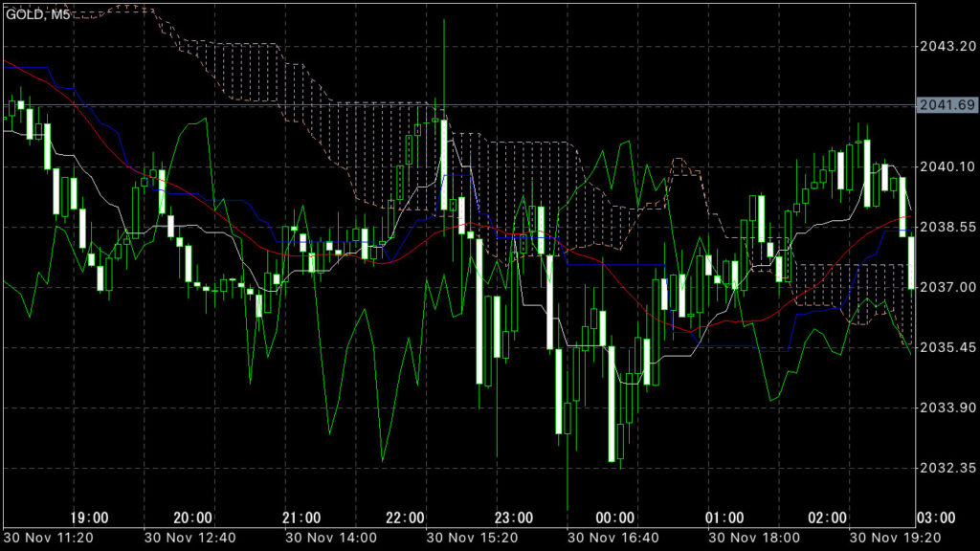Click the 30 Nov 11:20 date label
980x551 pixels.
(49, 540)
